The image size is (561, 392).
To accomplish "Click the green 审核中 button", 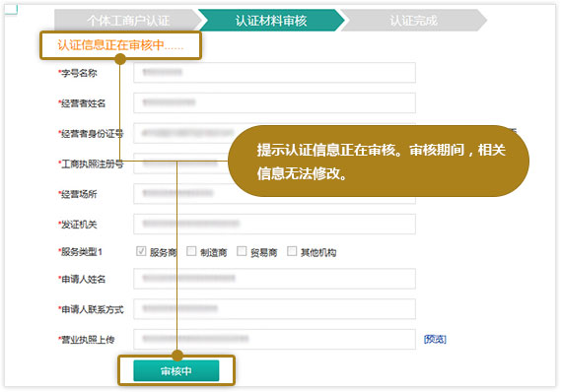I will pyautogui.click(x=176, y=371).
